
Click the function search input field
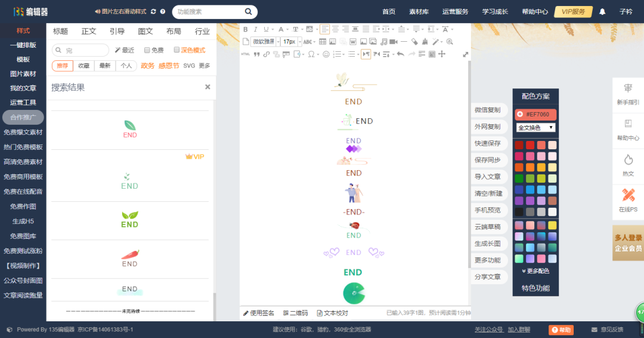[209, 11]
